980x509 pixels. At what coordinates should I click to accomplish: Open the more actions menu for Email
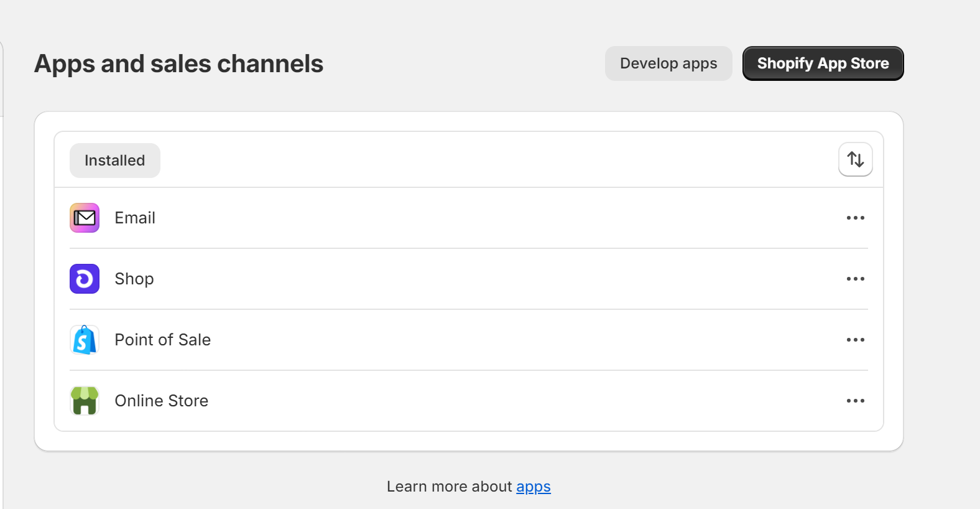click(x=856, y=218)
